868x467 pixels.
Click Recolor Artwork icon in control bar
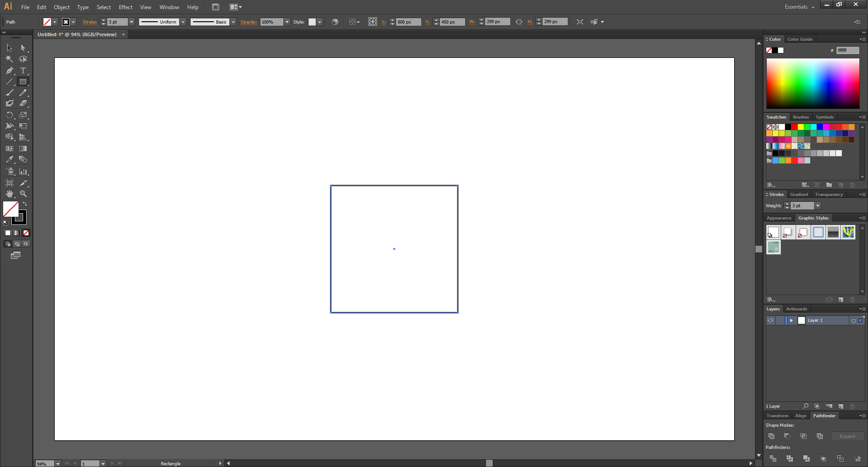click(335, 22)
